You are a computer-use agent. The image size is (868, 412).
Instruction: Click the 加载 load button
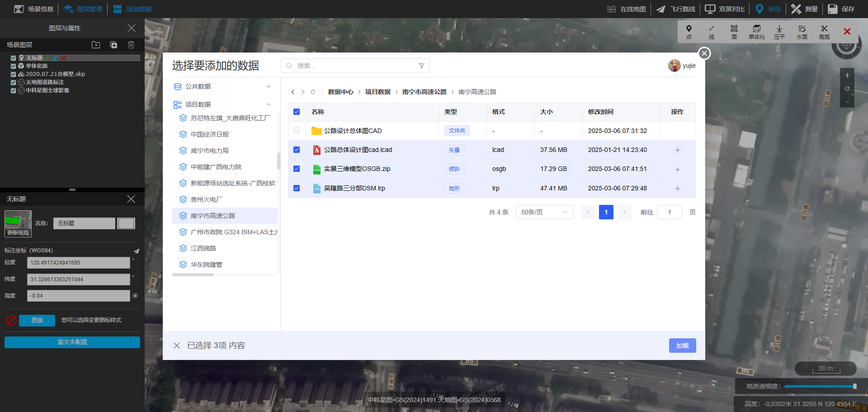[682, 346]
